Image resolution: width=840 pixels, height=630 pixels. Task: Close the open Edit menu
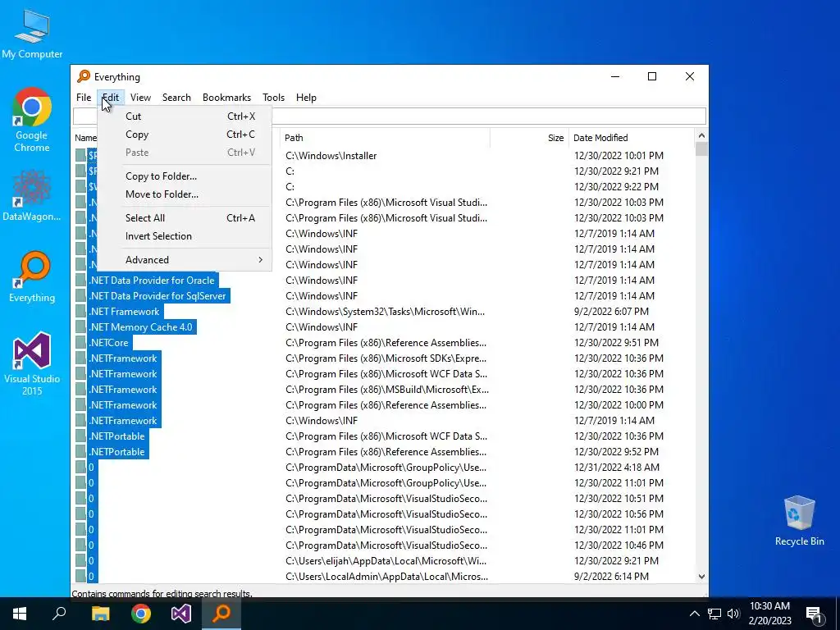(x=111, y=98)
